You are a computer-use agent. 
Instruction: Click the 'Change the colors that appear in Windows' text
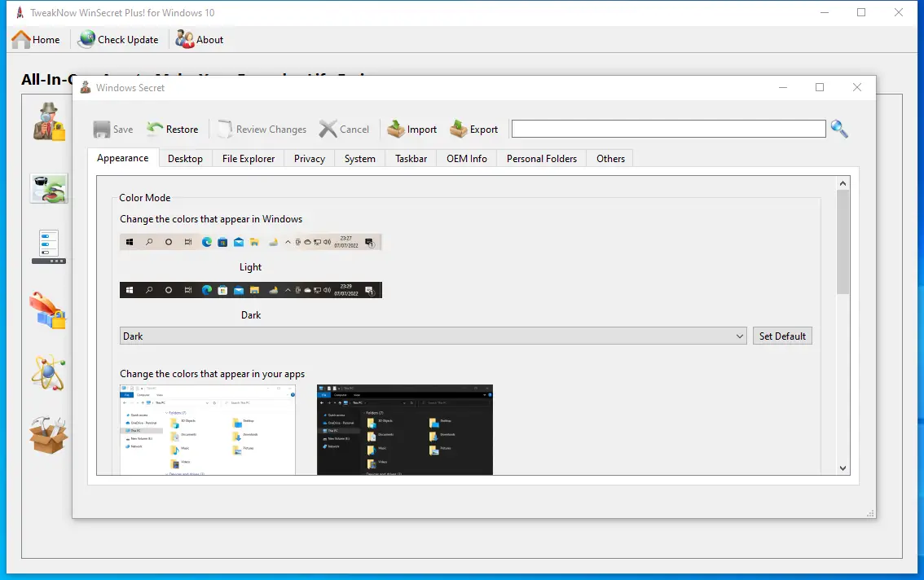coord(211,218)
